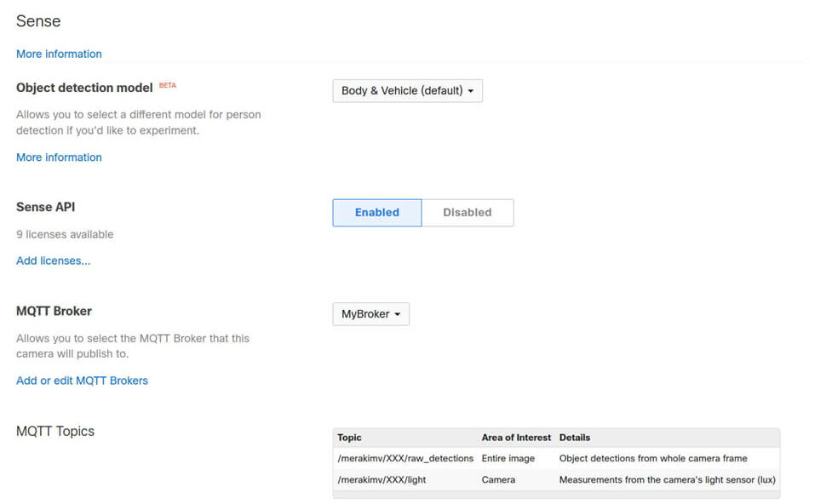This screenshot has width=826, height=504.
Task: Open the Body & Vehicle model dropdown
Action: (x=407, y=90)
